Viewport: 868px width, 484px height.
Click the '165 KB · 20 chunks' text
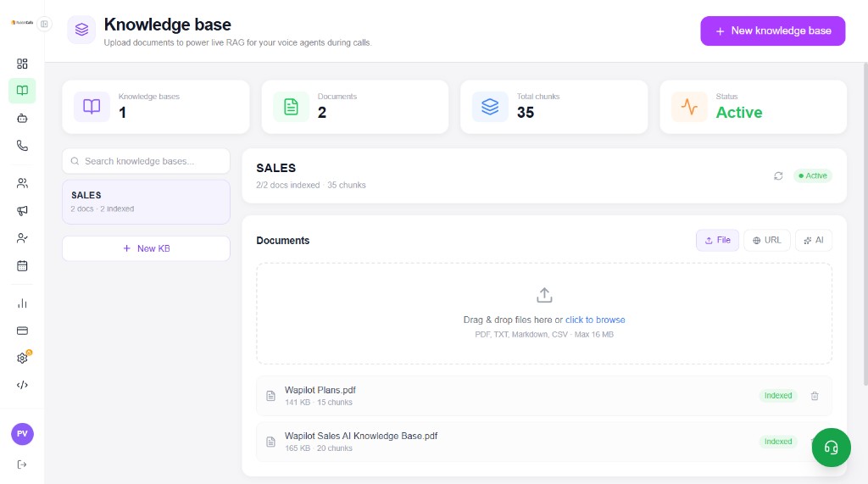pos(319,448)
